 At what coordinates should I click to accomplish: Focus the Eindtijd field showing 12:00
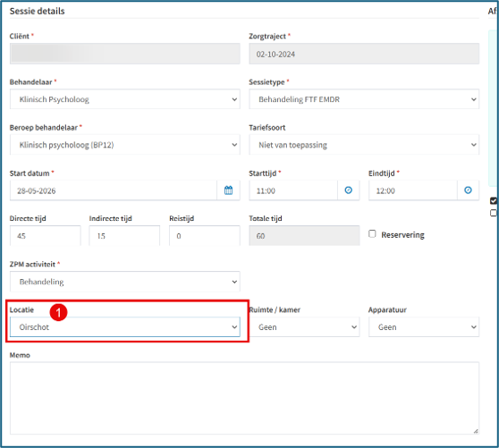pos(413,190)
